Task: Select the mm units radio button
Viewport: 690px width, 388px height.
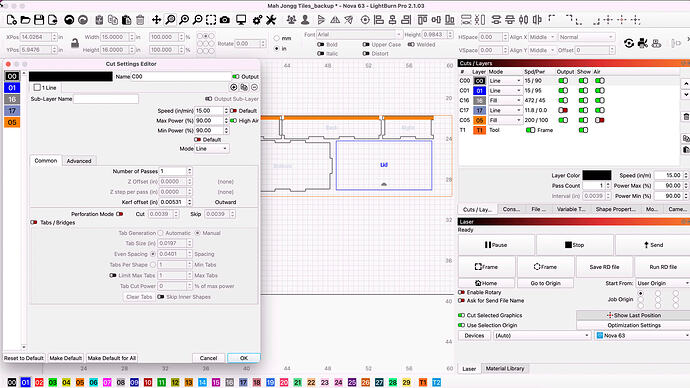Action: click(277, 38)
